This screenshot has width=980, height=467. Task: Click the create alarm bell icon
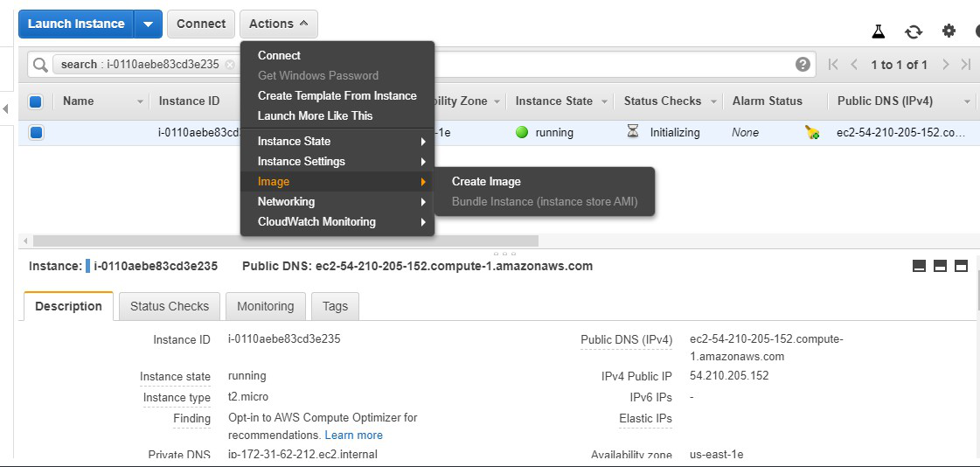click(x=812, y=133)
